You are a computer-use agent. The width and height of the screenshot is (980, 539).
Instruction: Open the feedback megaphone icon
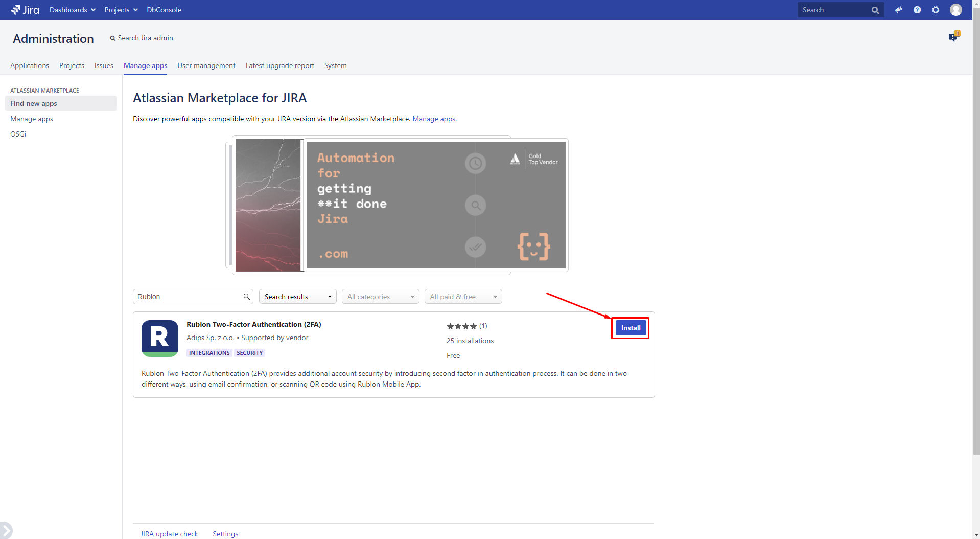899,10
